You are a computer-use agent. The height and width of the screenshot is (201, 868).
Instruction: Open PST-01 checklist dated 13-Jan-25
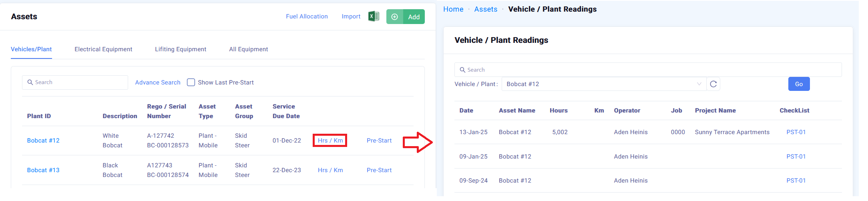coord(796,132)
